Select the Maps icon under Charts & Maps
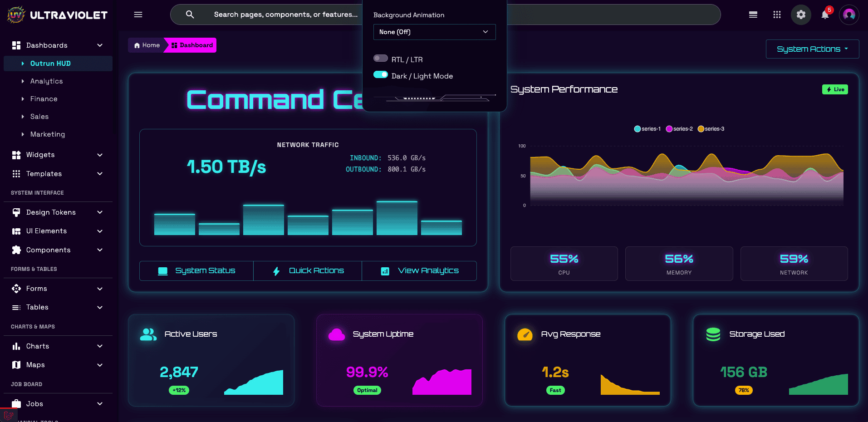The height and width of the screenshot is (422, 868). (16, 364)
